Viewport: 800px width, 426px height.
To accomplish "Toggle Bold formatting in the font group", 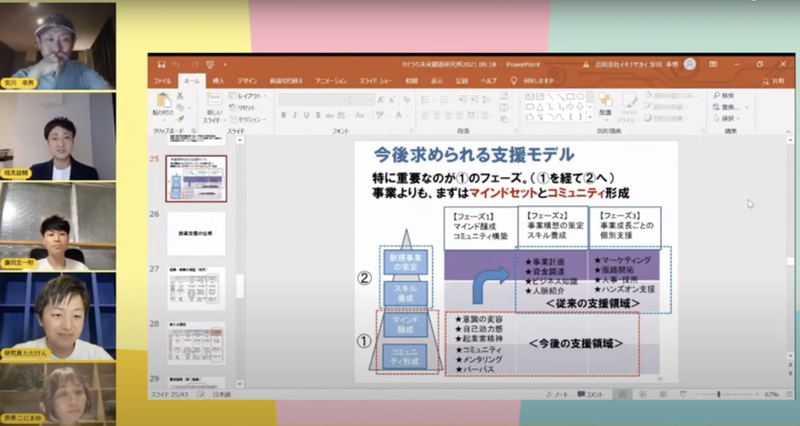I will click(283, 115).
